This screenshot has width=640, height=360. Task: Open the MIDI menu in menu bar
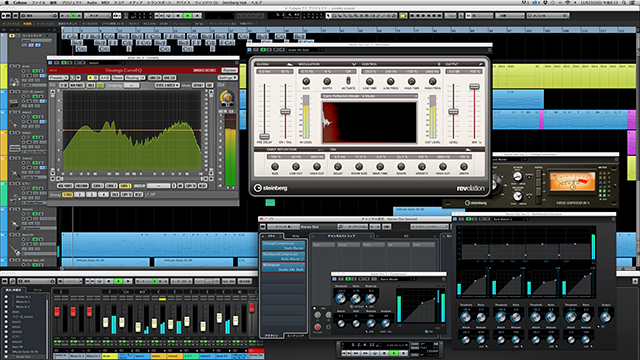point(104,2)
